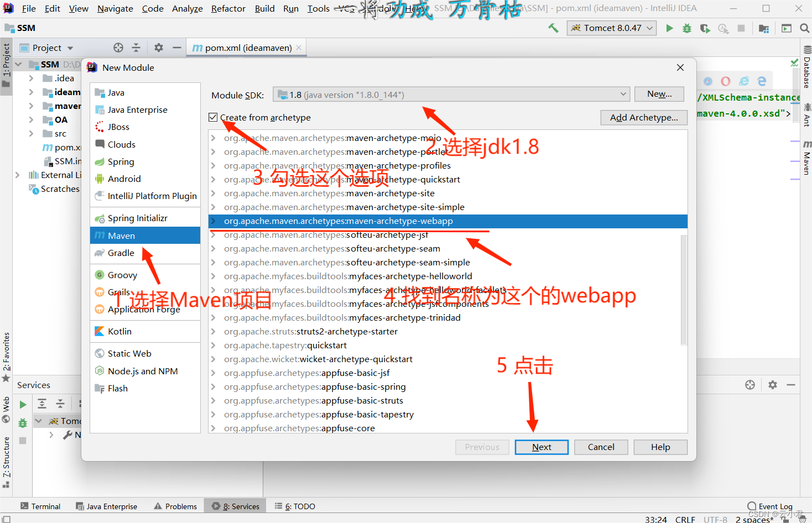Expand External Libraries in the project tree
Image resolution: width=812 pixels, height=523 pixels.
[x=18, y=175]
